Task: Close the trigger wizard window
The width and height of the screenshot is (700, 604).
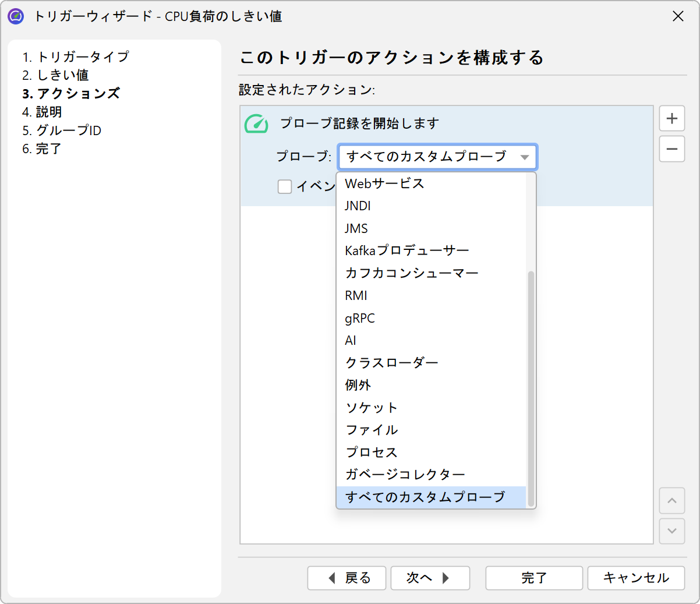Action: coord(678,16)
